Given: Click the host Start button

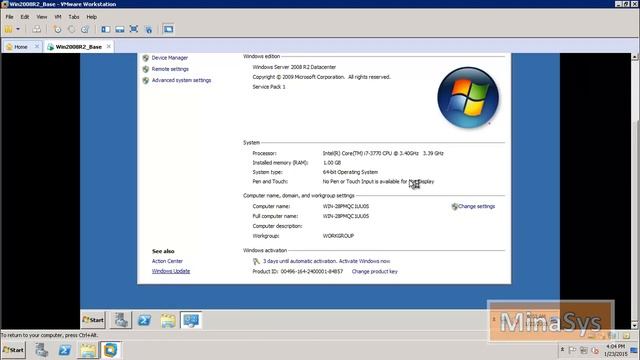Looking at the screenshot, I should [x=13, y=350].
